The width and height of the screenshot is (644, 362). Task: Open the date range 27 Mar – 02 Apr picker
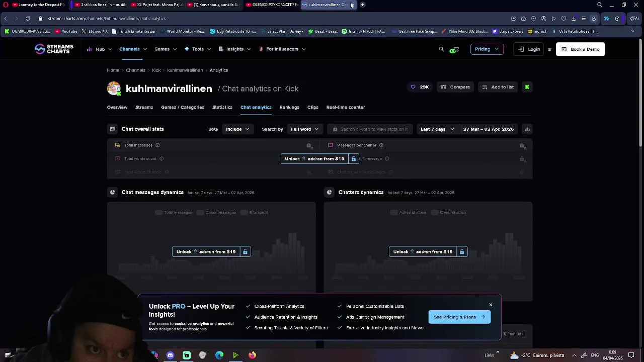coord(488,129)
